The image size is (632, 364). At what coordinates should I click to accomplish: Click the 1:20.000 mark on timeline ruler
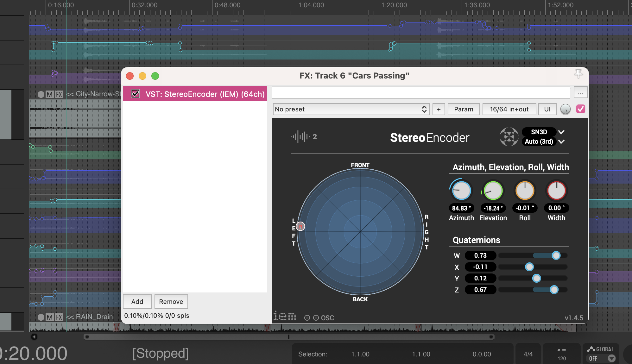(x=394, y=5)
